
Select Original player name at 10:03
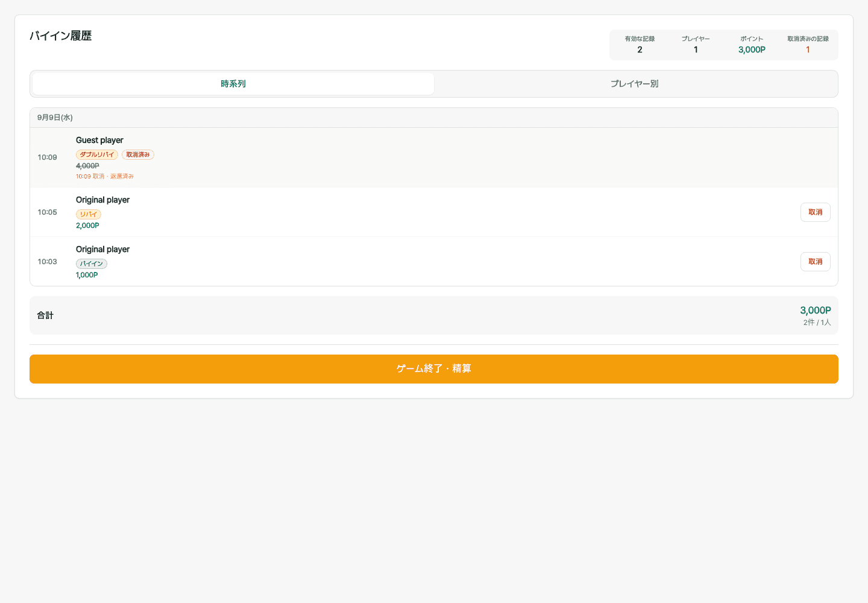(x=102, y=249)
